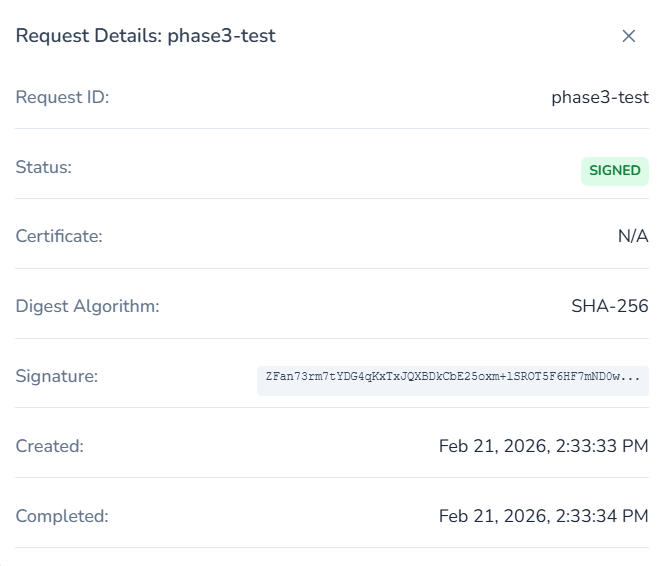The image size is (660, 566).
Task: Click the Status field label
Action: pyautogui.click(x=44, y=167)
